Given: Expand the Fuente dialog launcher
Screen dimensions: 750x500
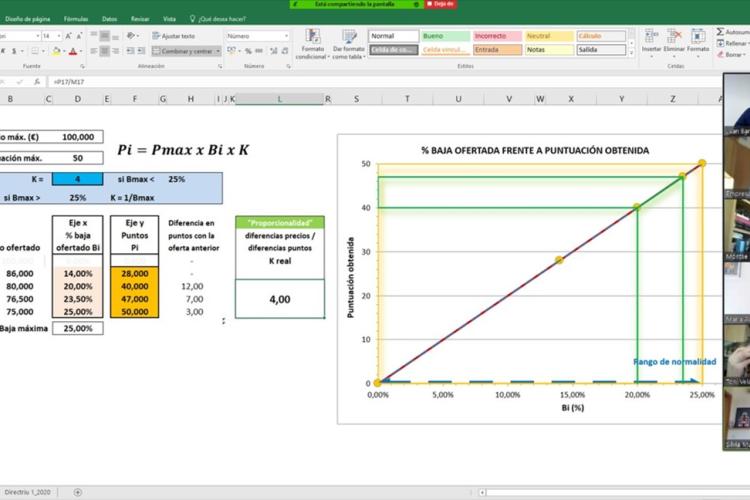Looking at the screenshot, I should tap(82, 67).
